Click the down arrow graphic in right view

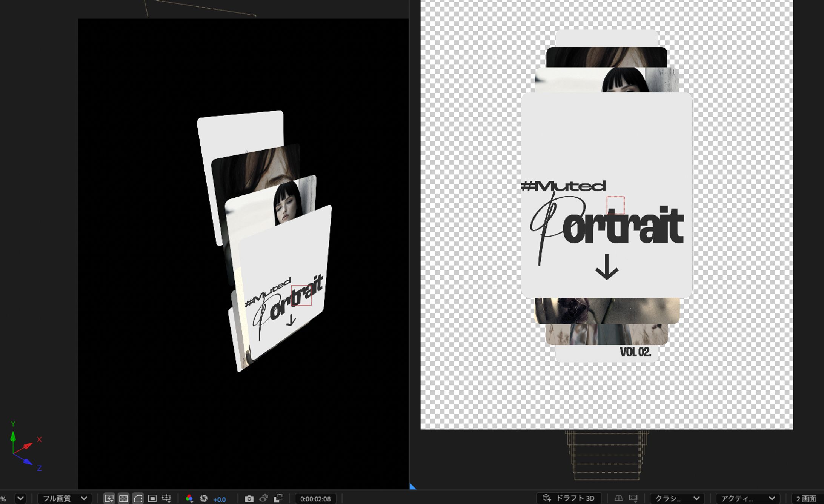click(x=607, y=267)
